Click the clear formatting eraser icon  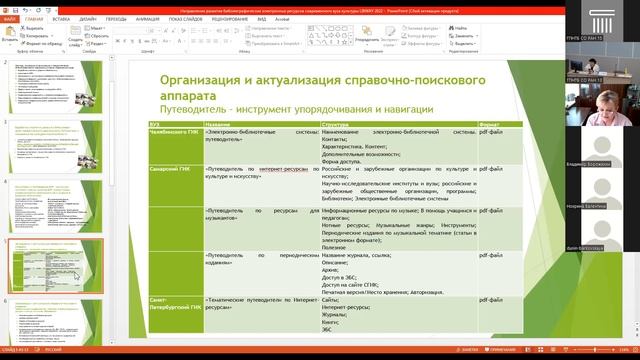[x=183, y=31]
